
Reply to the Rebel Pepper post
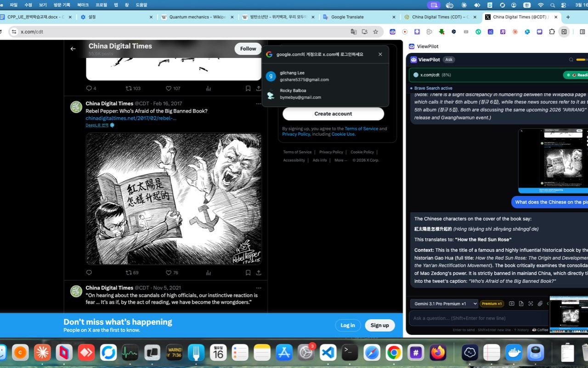coord(89,273)
